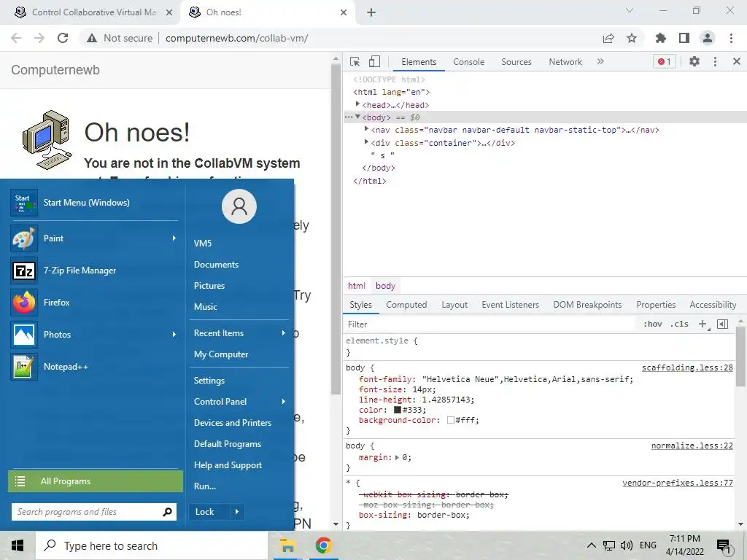Open the Properties tab in DevTools

click(x=656, y=305)
